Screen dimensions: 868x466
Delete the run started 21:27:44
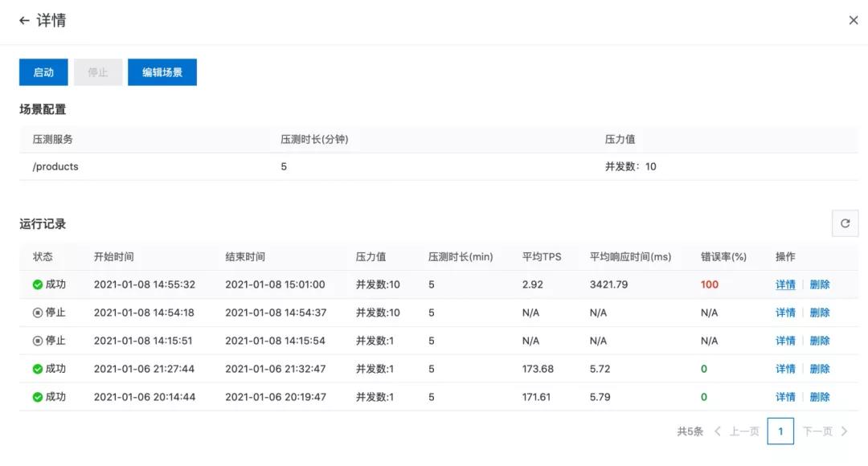(819, 369)
